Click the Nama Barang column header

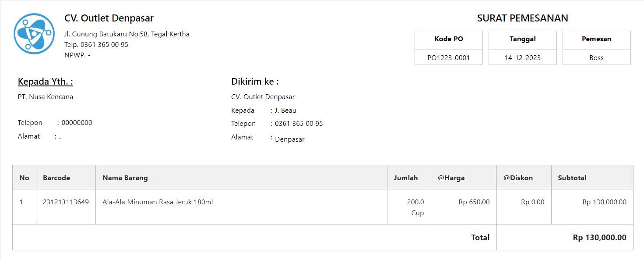(125, 178)
